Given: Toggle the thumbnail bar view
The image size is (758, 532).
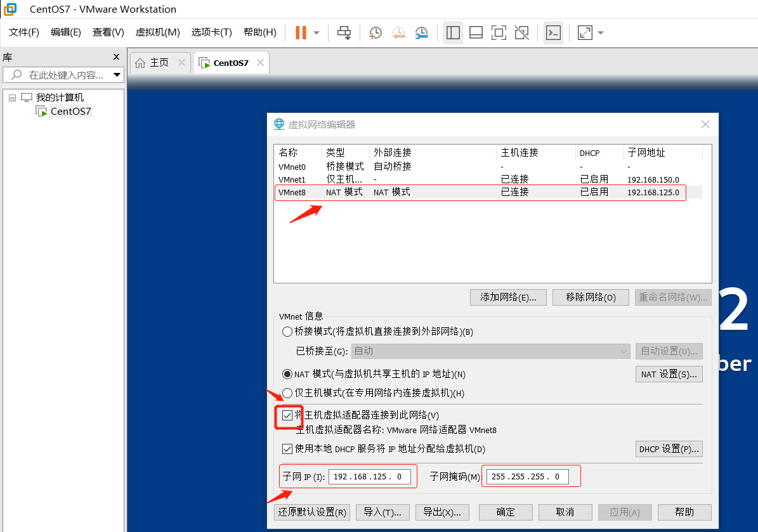Looking at the screenshot, I should tap(476, 32).
